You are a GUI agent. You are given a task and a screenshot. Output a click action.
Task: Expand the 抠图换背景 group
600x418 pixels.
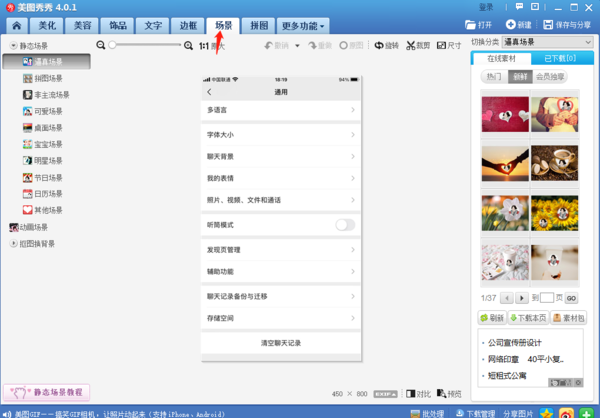pos(13,243)
